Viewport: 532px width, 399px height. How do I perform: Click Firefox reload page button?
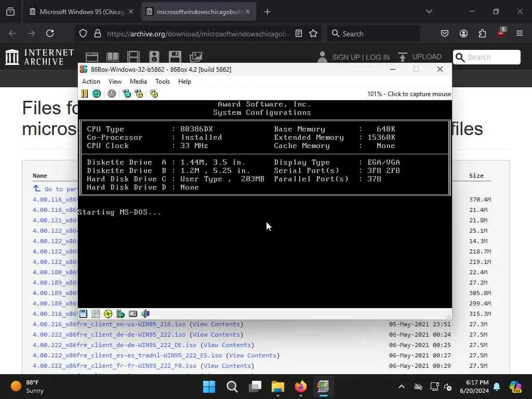(50, 33)
